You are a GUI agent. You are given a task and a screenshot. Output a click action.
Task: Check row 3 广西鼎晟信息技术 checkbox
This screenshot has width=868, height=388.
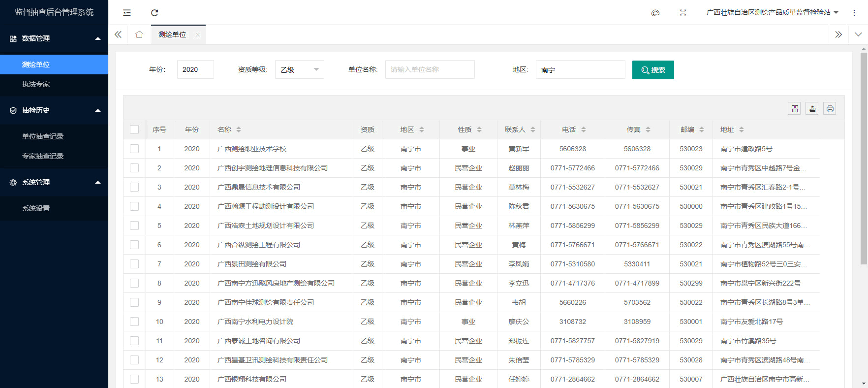pyautogui.click(x=134, y=187)
